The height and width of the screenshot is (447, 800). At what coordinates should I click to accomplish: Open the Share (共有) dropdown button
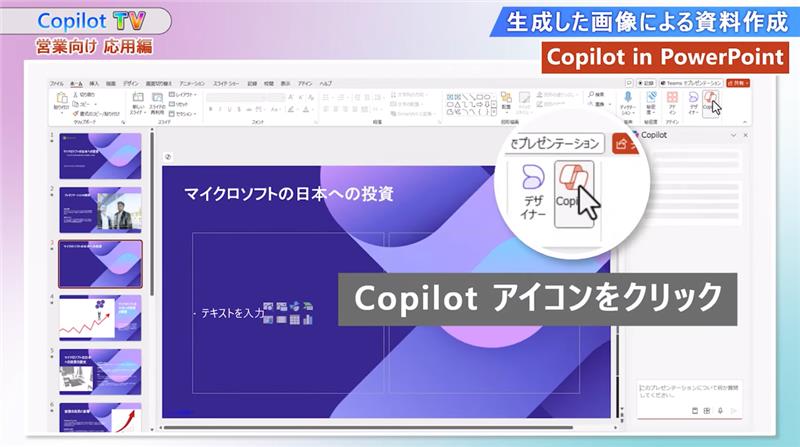tap(738, 83)
